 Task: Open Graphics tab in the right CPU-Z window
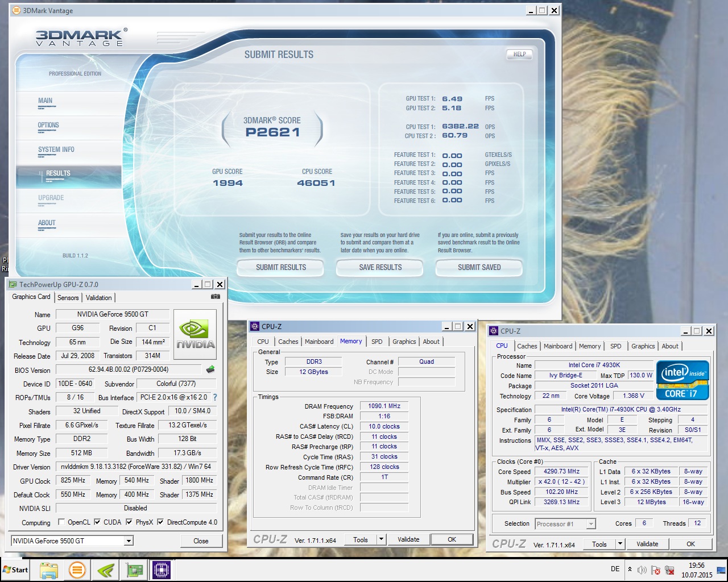(643, 346)
